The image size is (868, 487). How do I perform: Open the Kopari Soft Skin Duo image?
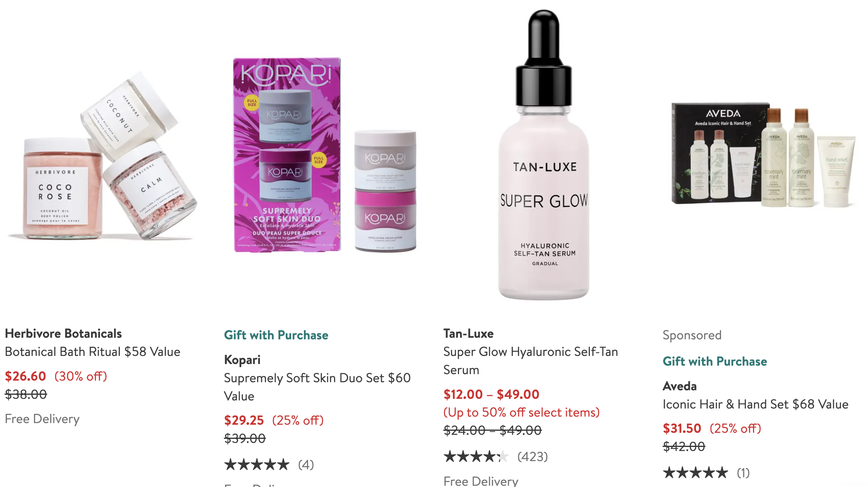pyautogui.click(x=325, y=155)
